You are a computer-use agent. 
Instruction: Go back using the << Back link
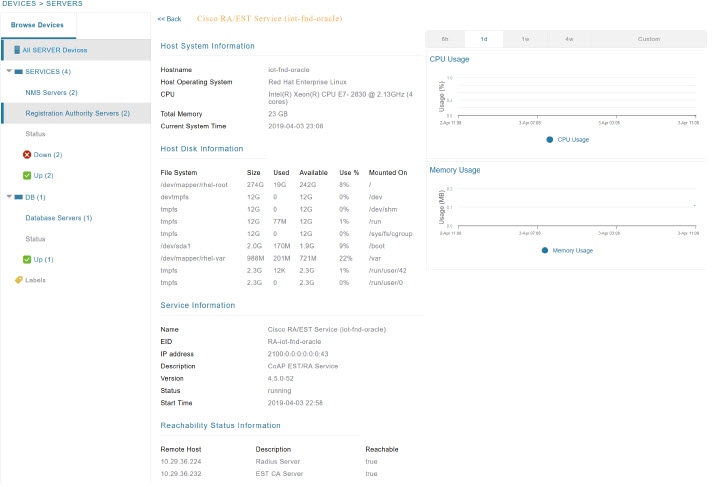pos(169,19)
